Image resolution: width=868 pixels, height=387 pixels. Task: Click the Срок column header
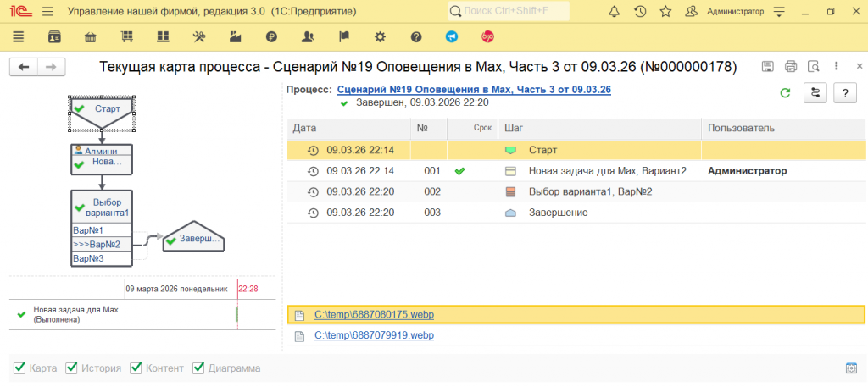[x=473, y=128]
